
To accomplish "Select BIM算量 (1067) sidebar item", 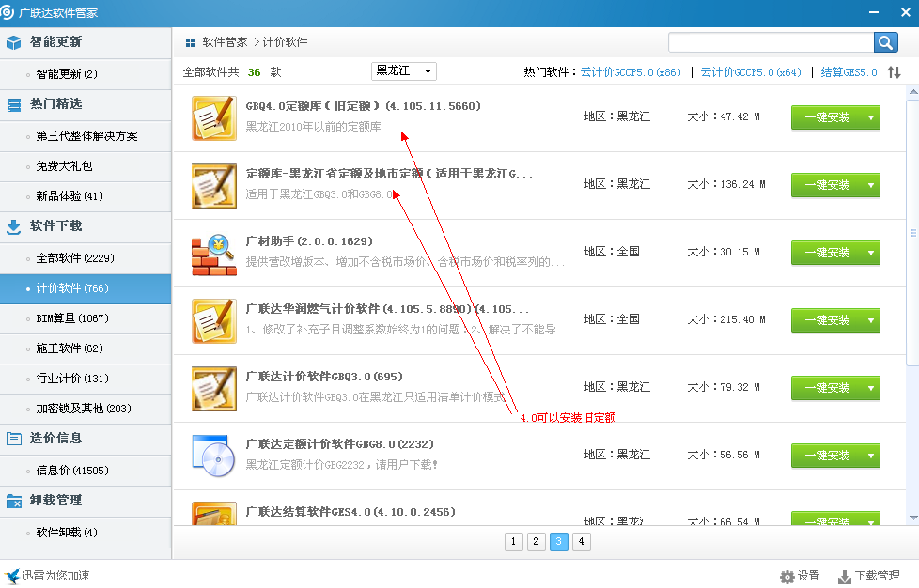I will click(86, 318).
